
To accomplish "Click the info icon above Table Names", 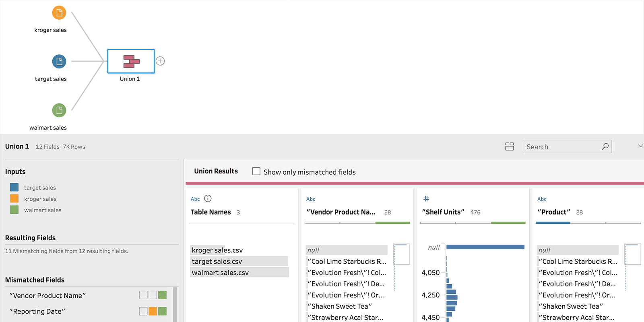I will coord(208,198).
